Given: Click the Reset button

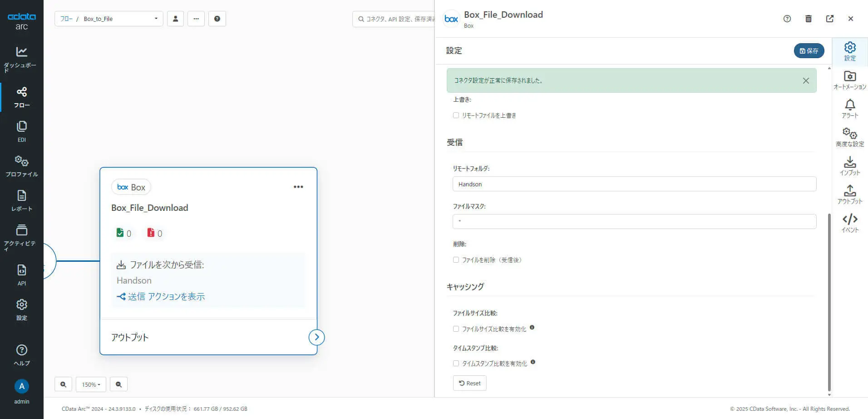Looking at the screenshot, I should pyautogui.click(x=470, y=383).
